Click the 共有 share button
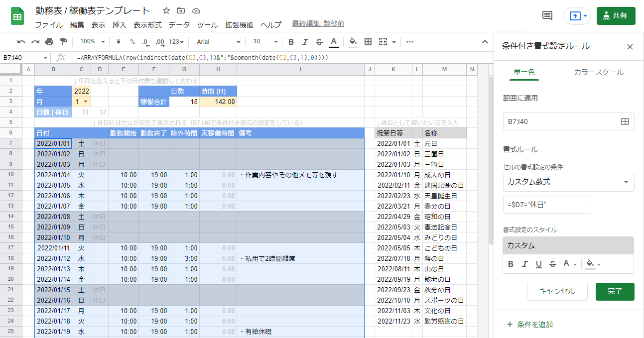The image size is (644, 338). point(616,16)
